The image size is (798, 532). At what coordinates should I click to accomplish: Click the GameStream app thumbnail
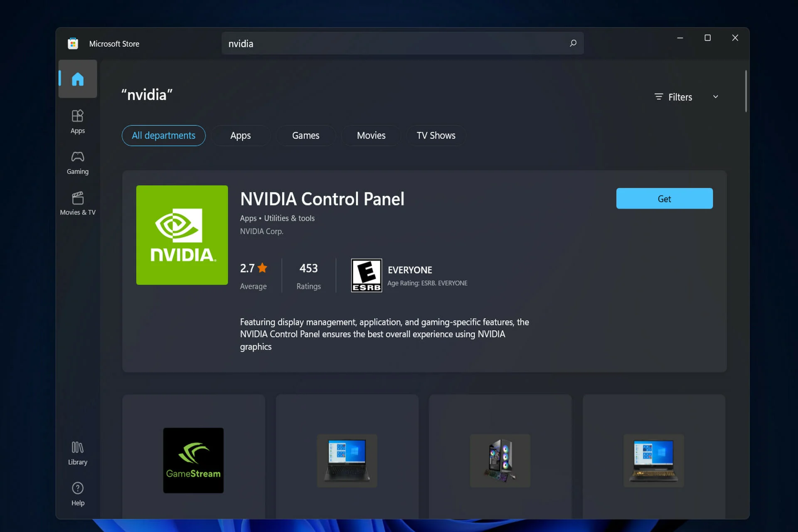click(194, 461)
